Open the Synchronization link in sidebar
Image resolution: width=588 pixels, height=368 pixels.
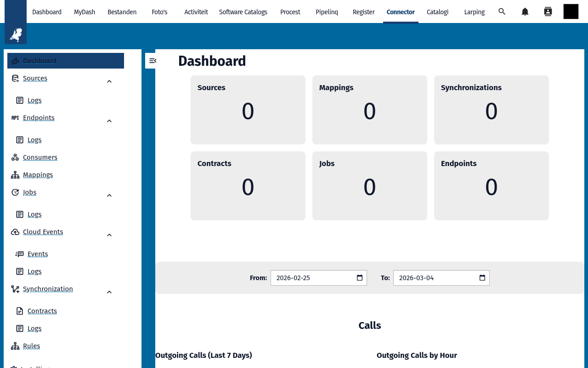tap(48, 289)
